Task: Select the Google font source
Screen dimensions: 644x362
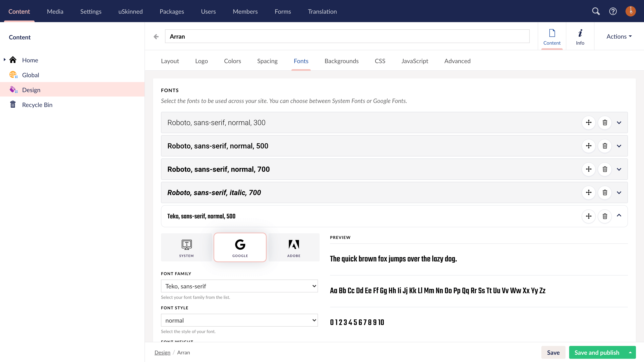Action: (x=240, y=247)
